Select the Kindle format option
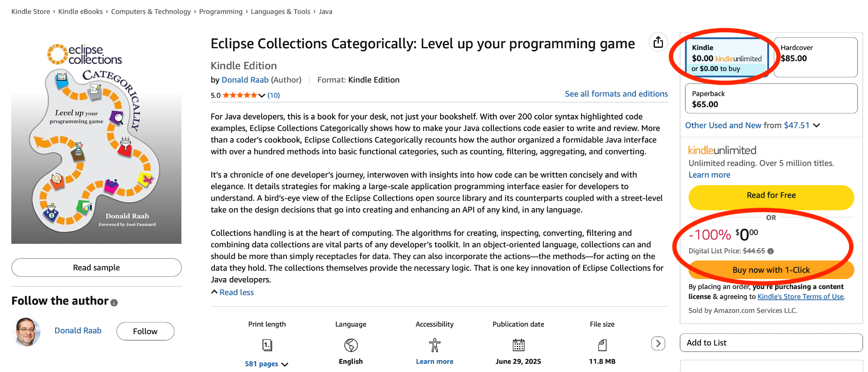868x372 pixels. click(727, 58)
